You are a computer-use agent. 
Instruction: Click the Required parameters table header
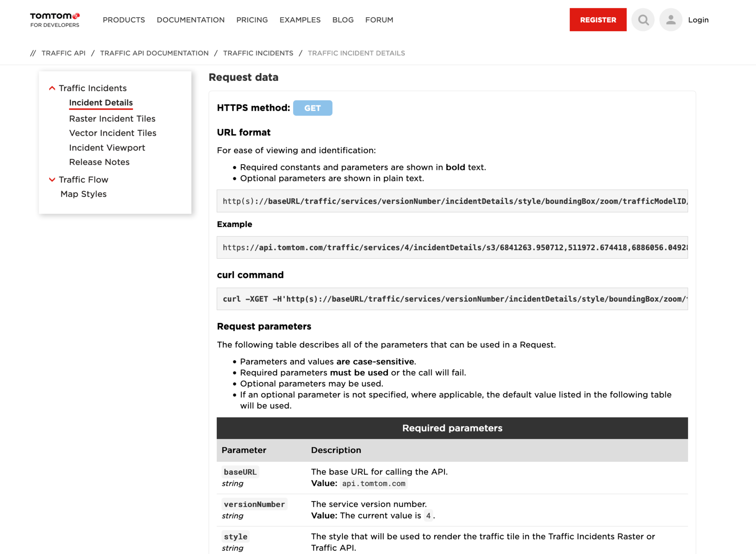(x=452, y=428)
